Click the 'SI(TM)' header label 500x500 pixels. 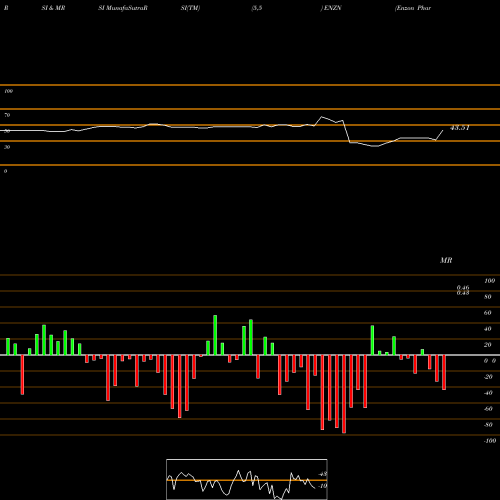coord(190,8)
